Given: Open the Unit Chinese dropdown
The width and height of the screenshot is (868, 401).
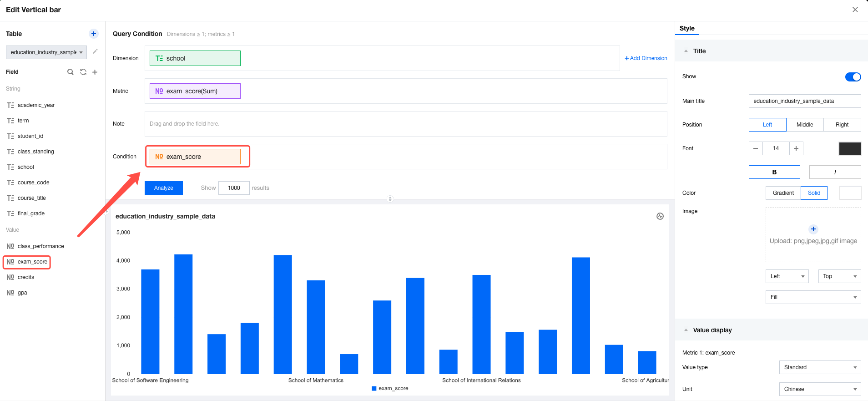Looking at the screenshot, I should tap(820, 389).
